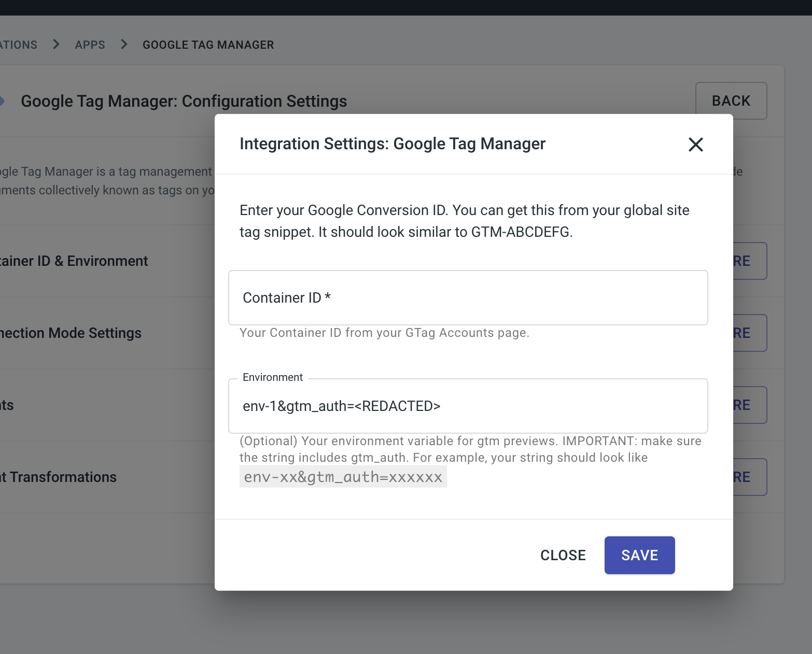Click the blue icon beside page heading
This screenshot has width=812, height=654.
(x=2, y=101)
